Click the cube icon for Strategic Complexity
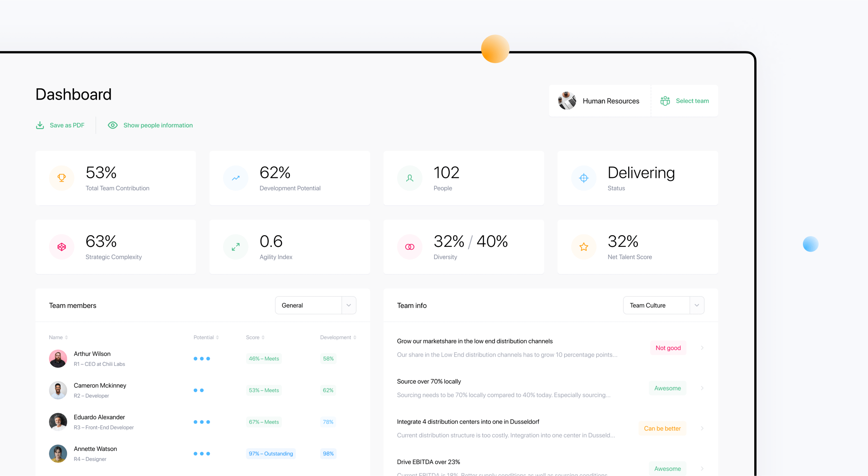Screen dimensions: 868x476 tap(62, 247)
